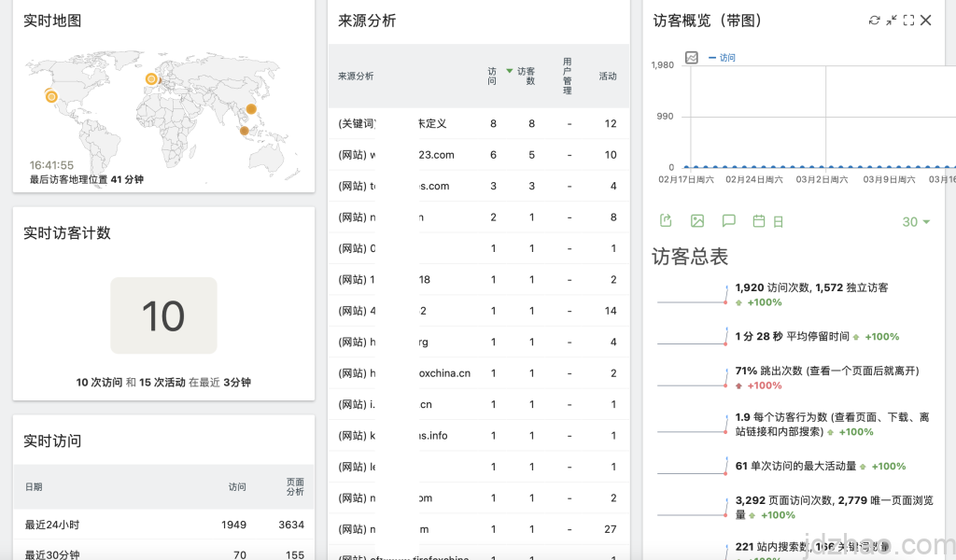Open the chart metrics picker icon
The image size is (956, 560).
point(692,58)
